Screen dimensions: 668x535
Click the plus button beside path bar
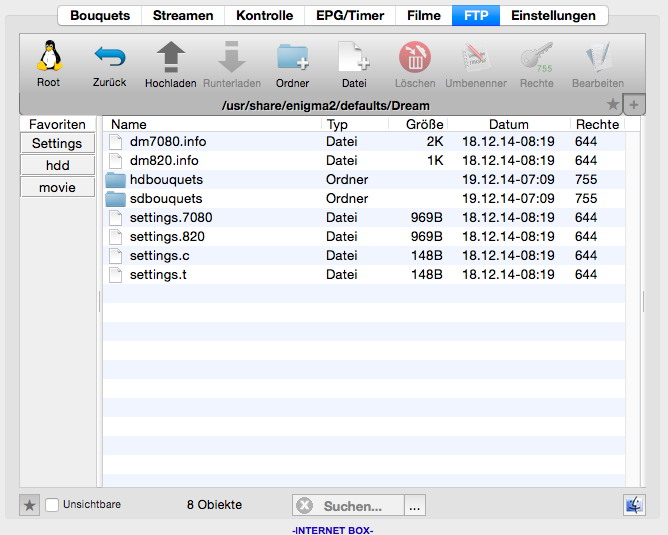click(634, 104)
